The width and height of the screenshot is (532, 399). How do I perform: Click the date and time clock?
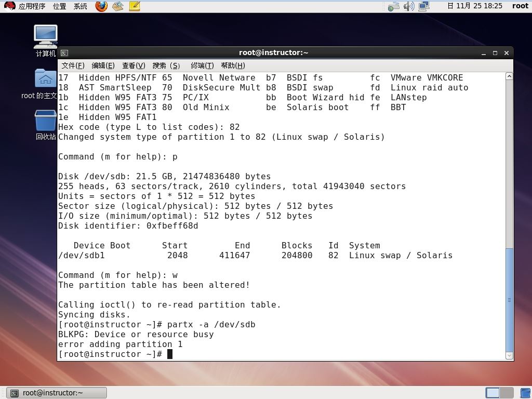(474, 6)
